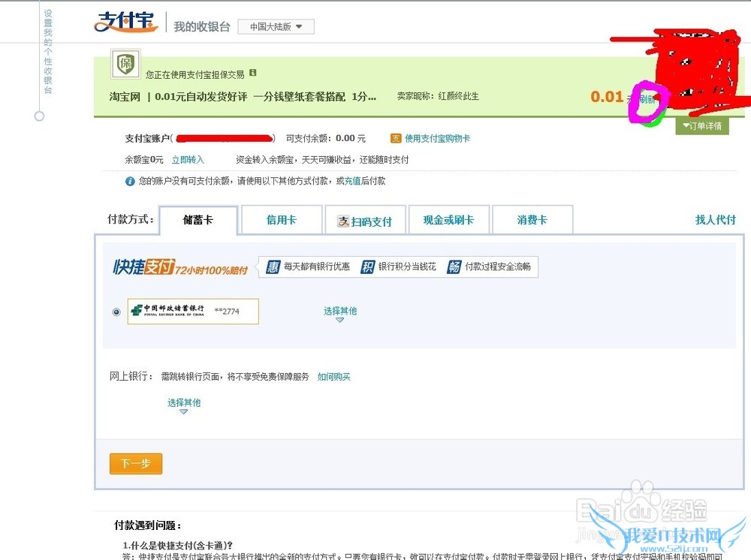Click the blue info icon before 您的账户
The height and width of the screenshot is (560, 751).
(x=130, y=182)
